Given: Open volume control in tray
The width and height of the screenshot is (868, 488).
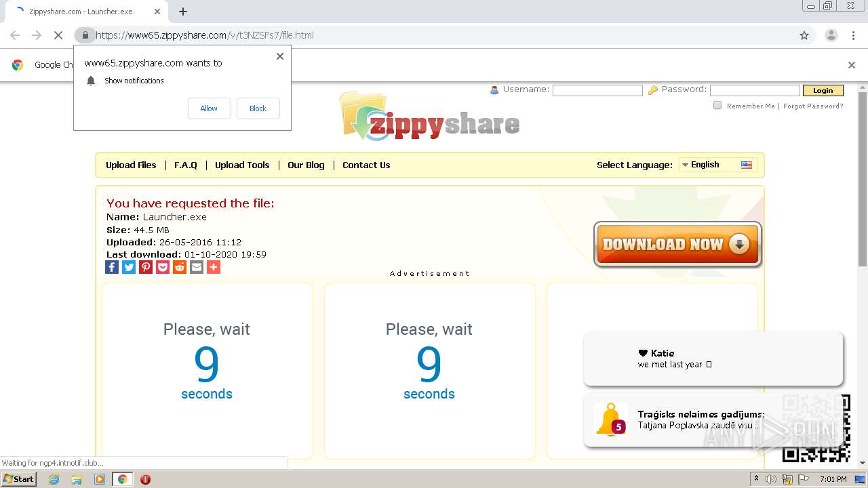Looking at the screenshot, I should click(x=771, y=479).
